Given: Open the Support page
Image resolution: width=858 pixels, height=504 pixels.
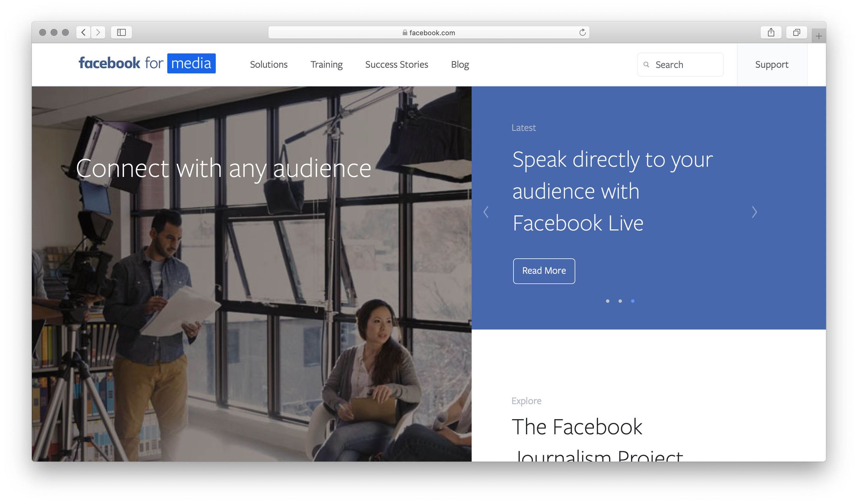Looking at the screenshot, I should click(x=772, y=64).
